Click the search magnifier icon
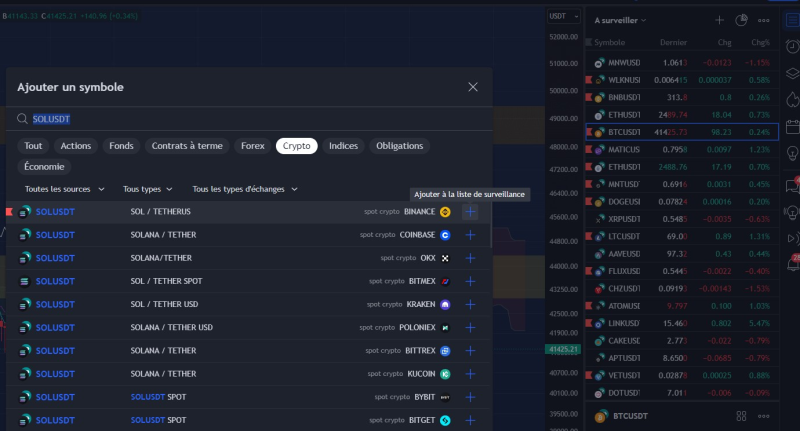The image size is (800, 431). [x=22, y=119]
